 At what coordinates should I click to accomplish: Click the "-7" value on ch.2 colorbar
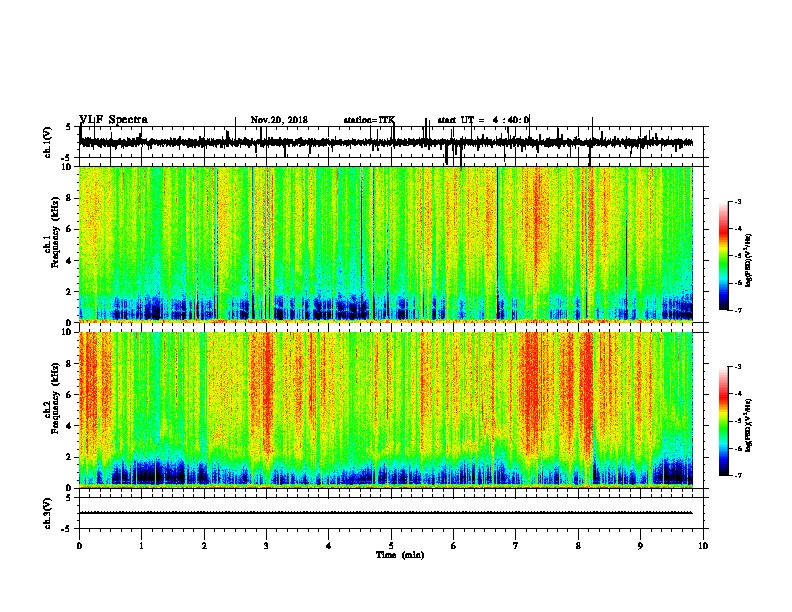[x=737, y=475]
